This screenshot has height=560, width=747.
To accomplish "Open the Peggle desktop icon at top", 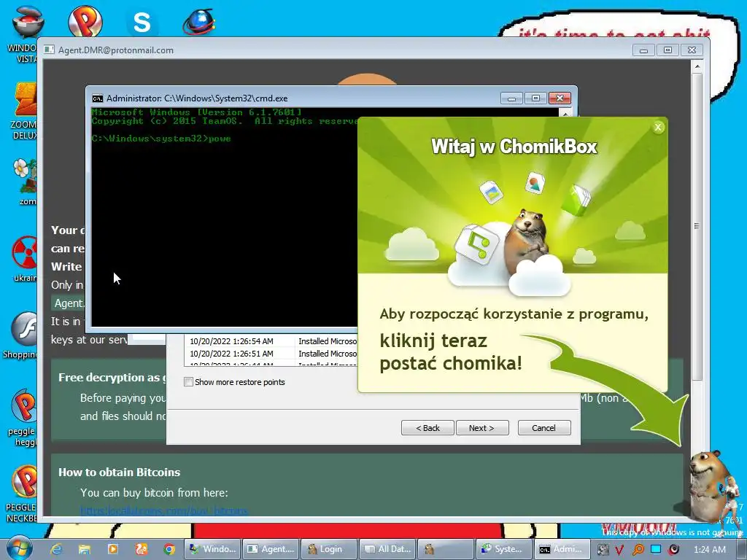I will point(85,20).
